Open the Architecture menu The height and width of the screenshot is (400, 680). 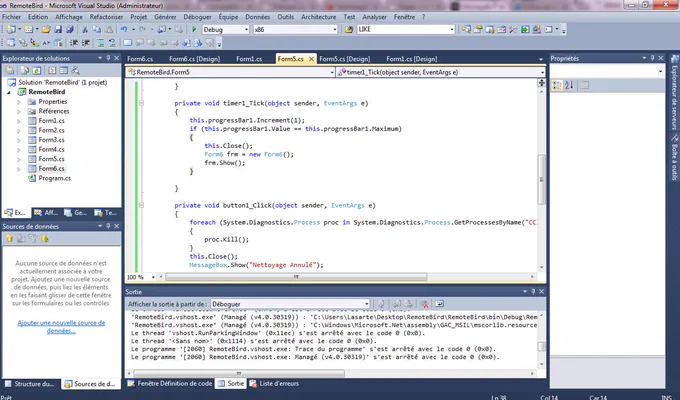click(319, 17)
